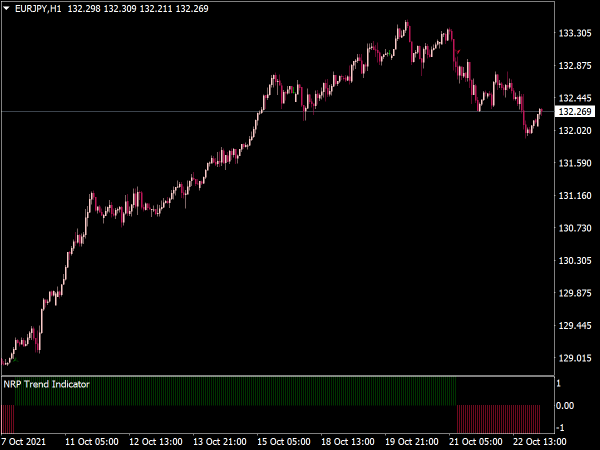Click the 131.590 price scale label
600x450 pixels.
pos(575,163)
